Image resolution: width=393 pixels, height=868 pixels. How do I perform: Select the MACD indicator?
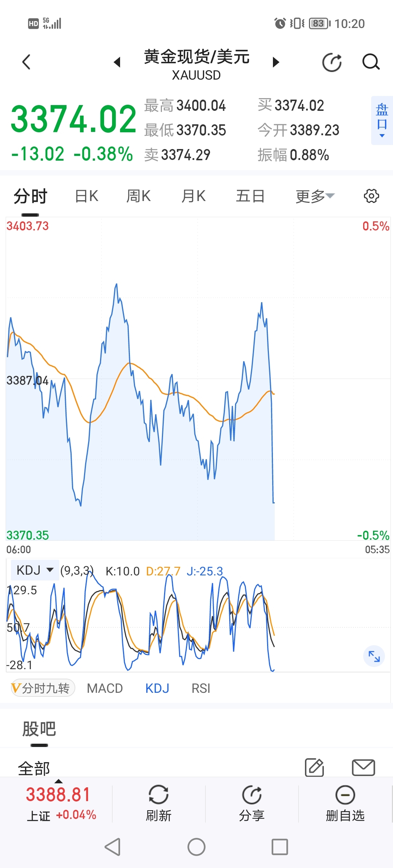tap(105, 688)
